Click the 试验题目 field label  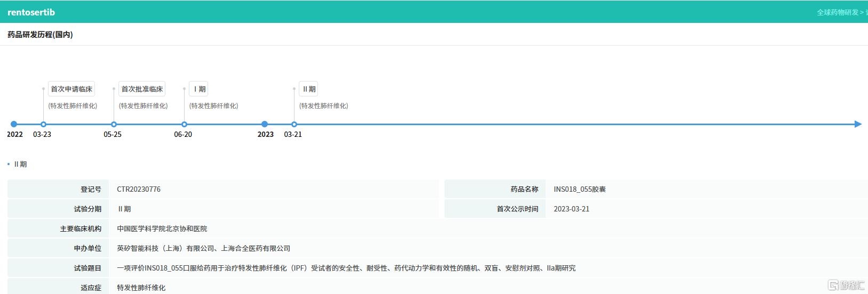click(x=87, y=268)
